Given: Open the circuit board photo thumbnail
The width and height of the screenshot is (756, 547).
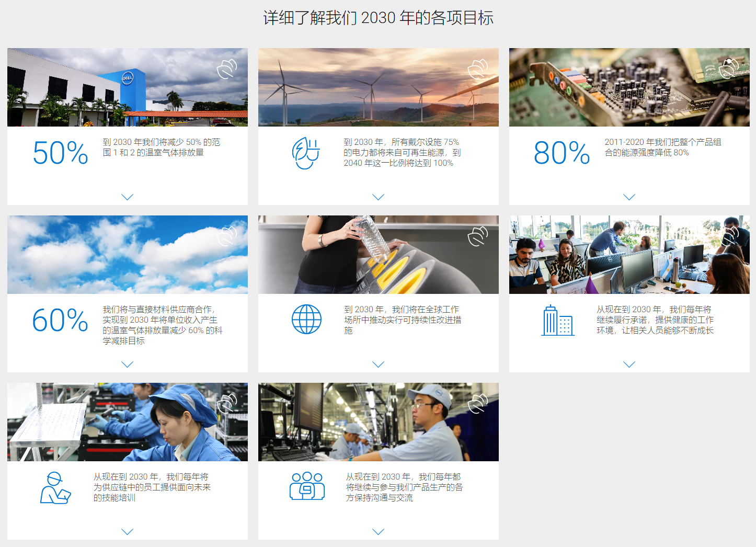Looking at the screenshot, I should point(629,87).
